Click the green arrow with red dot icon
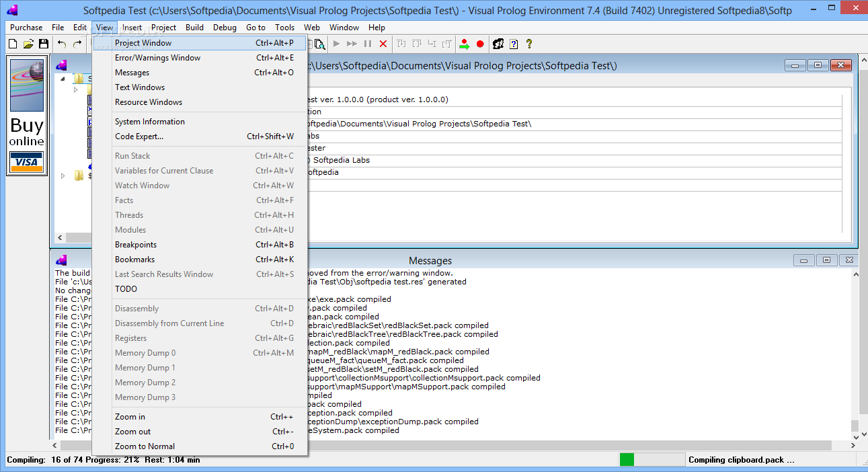The image size is (868, 472). coord(465,44)
